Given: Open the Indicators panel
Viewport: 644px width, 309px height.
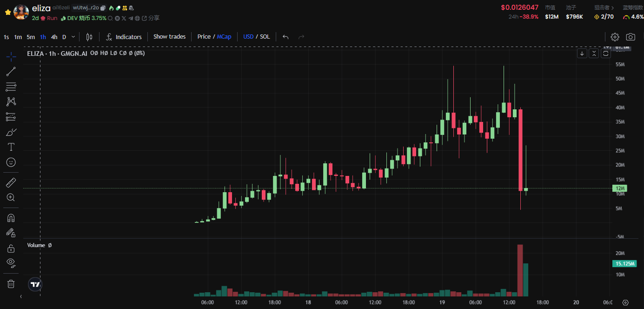Looking at the screenshot, I should [124, 37].
